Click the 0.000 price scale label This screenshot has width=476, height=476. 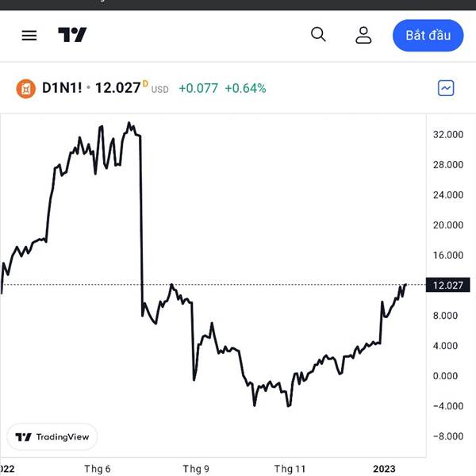coord(445,376)
